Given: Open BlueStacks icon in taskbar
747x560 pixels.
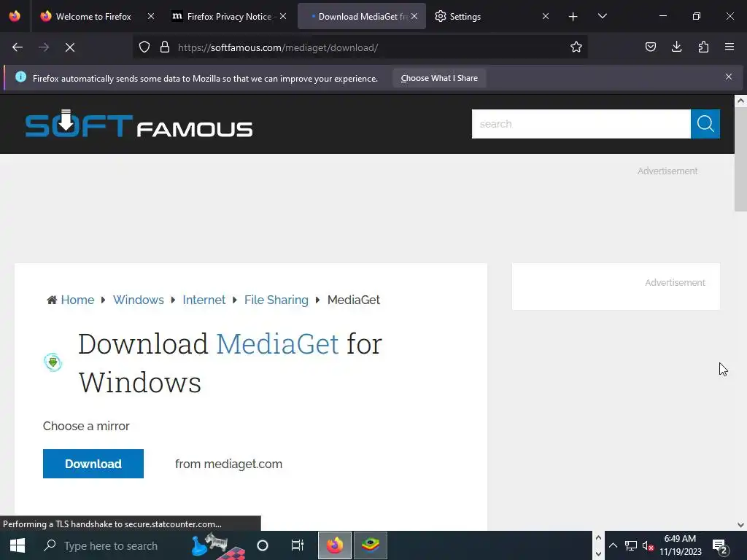Looking at the screenshot, I should [x=370, y=545].
